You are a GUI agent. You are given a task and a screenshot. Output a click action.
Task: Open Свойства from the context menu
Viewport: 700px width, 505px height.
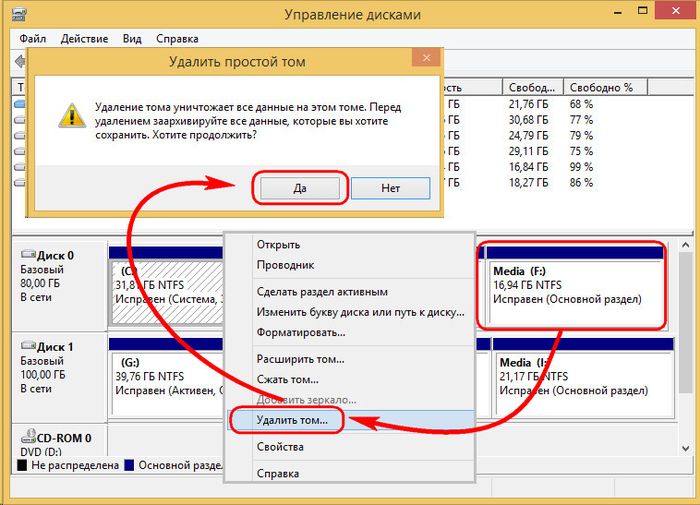click(280, 447)
